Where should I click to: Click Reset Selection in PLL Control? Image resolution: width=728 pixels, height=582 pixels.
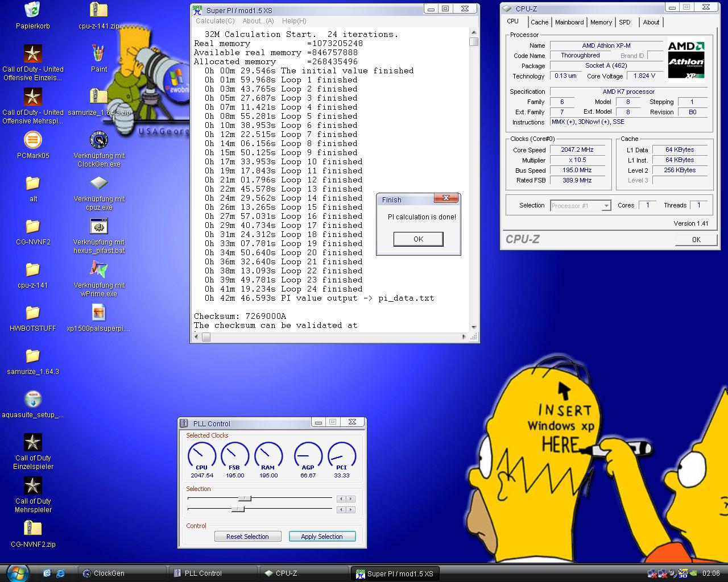247,537
